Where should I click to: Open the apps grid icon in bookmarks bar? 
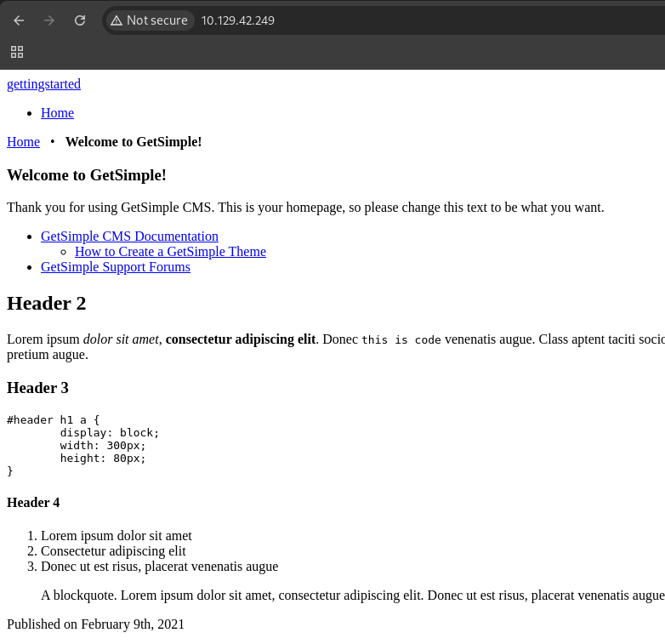pyautogui.click(x=17, y=52)
